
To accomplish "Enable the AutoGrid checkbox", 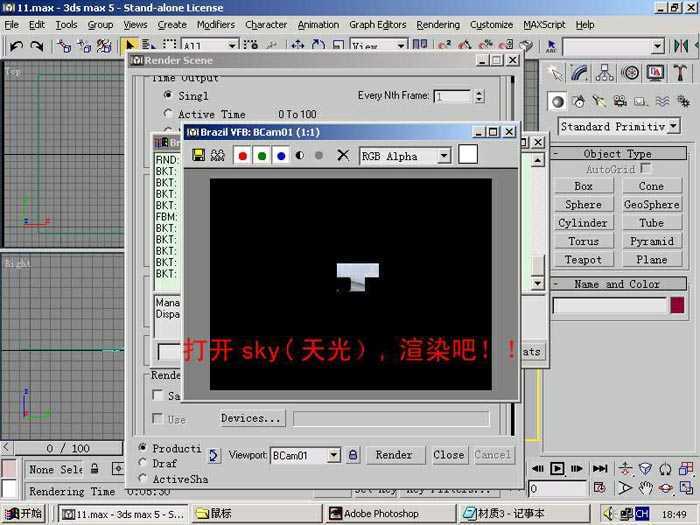I will pos(645,168).
